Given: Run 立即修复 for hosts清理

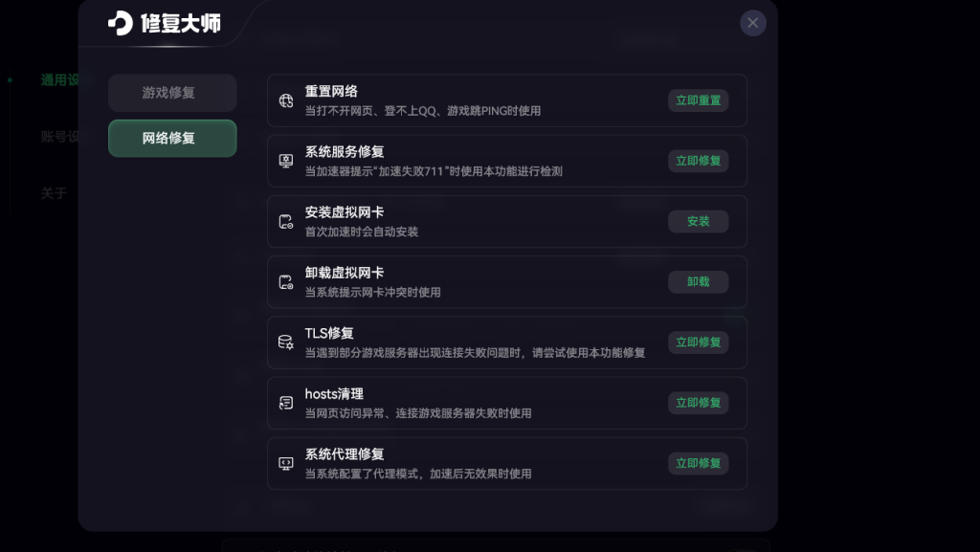Looking at the screenshot, I should tap(698, 403).
